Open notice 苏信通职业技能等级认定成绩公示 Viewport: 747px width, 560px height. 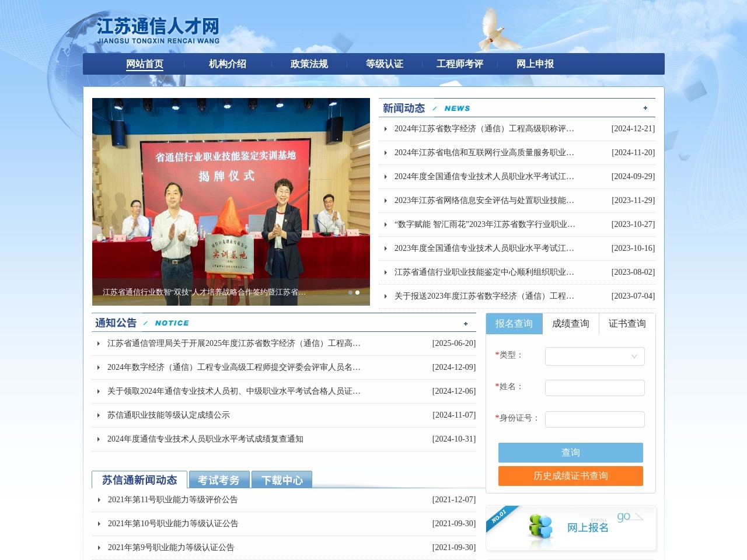pos(169,415)
